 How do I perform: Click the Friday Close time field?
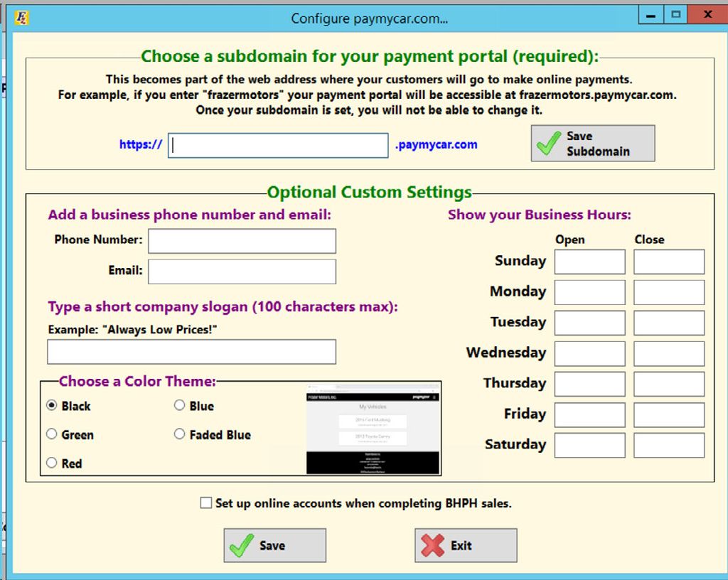click(x=669, y=415)
